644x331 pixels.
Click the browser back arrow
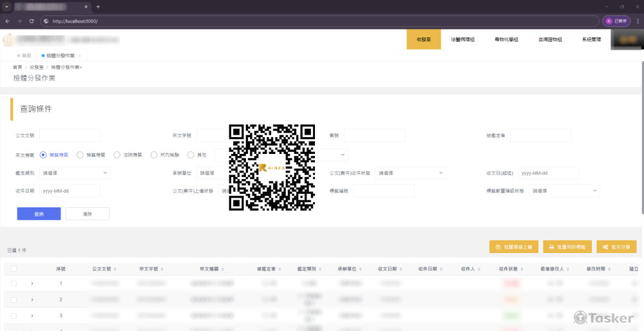pyautogui.click(x=7, y=21)
